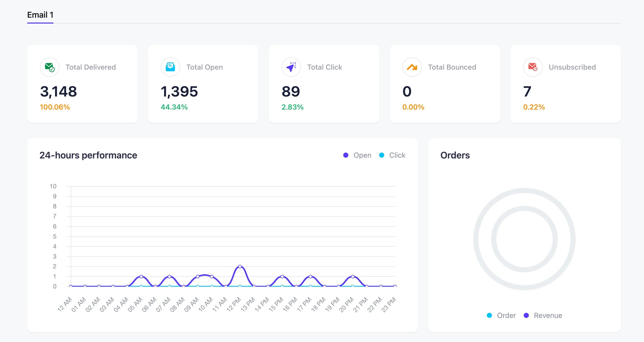This screenshot has width=644, height=342.
Task: Click the Total Bounced trend arrow icon
Action: point(412,67)
